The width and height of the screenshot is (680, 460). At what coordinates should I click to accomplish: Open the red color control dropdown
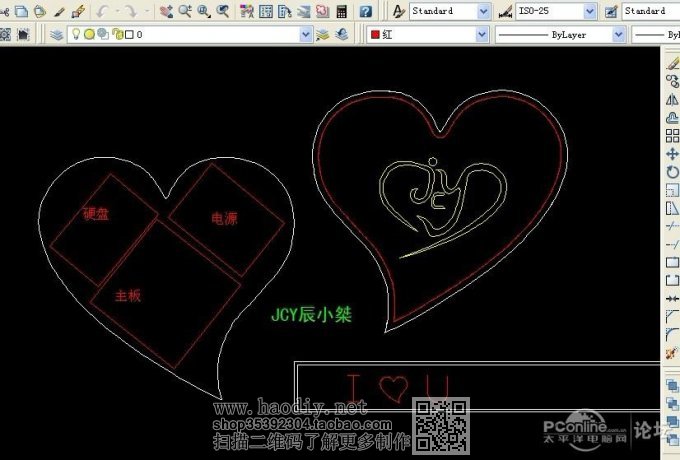[482, 34]
